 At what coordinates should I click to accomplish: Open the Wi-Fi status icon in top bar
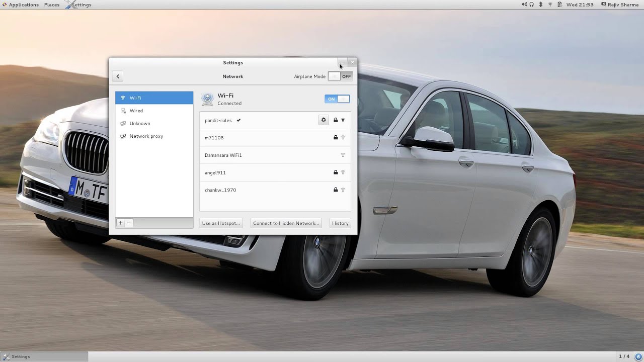[x=550, y=5]
